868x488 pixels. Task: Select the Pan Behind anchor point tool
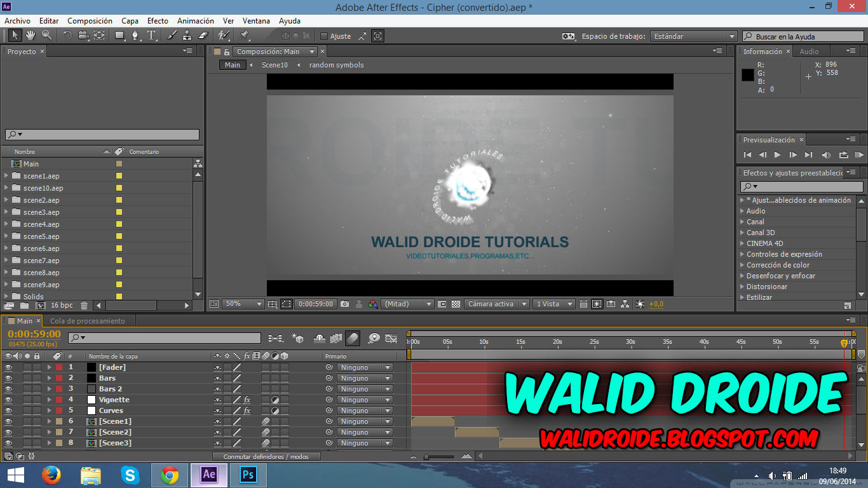click(99, 36)
